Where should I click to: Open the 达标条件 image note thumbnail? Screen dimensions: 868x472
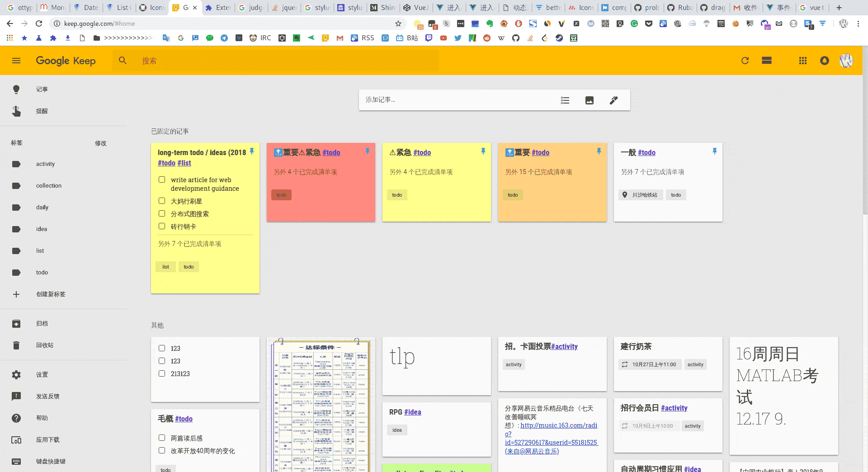[321, 405]
